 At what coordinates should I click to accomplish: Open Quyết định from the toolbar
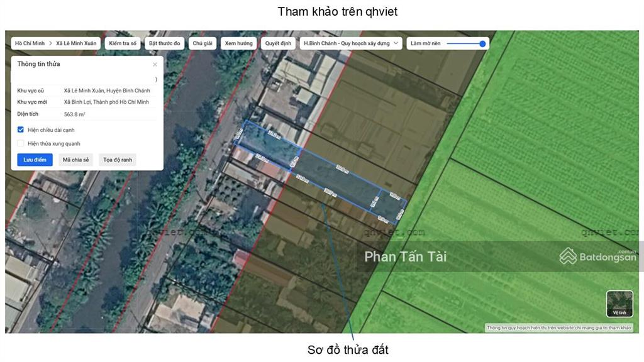click(x=278, y=43)
